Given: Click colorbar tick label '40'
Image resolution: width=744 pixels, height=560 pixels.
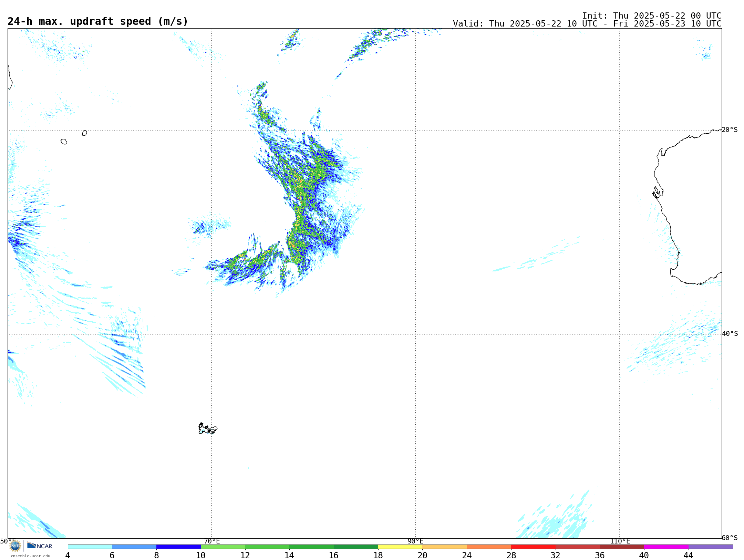Looking at the screenshot, I should [x=644, y=556].
